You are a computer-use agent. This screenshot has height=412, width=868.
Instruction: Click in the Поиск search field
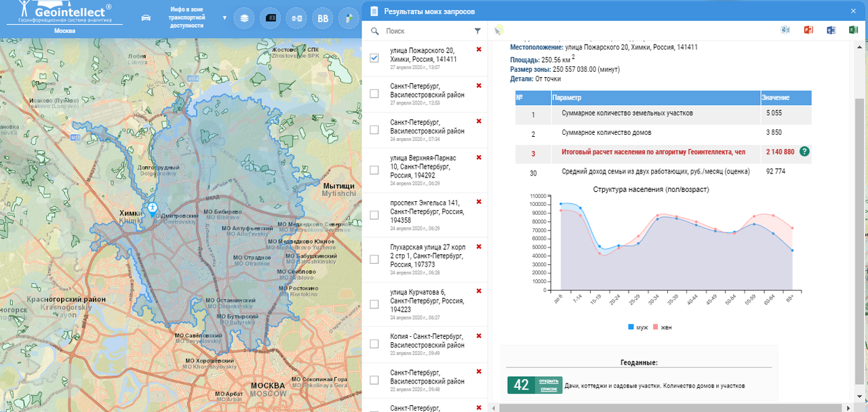point(427,31)
